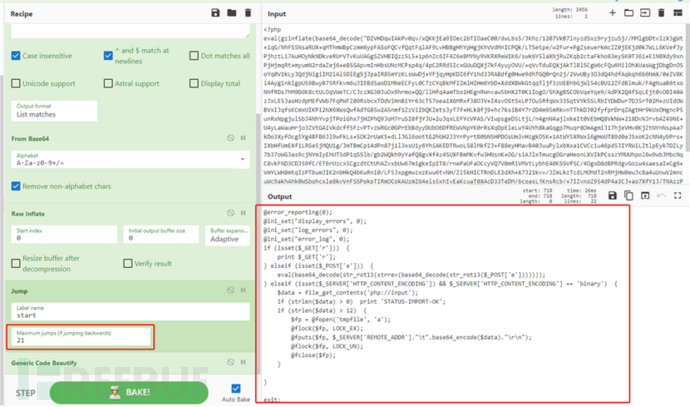This screenshot has height=407, width=690.
Task: Focus the Initial output buffer size field
Action: tap(161, 235)
